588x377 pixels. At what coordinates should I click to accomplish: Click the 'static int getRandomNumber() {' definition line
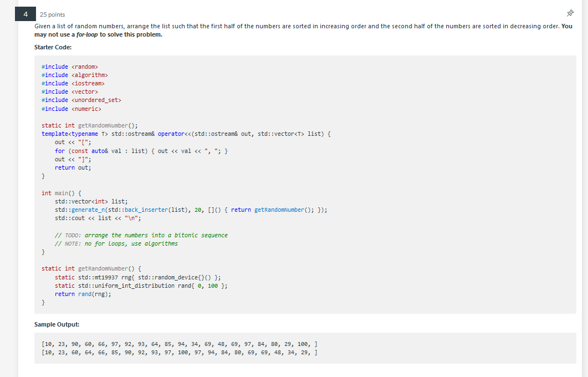click(91, 268)
